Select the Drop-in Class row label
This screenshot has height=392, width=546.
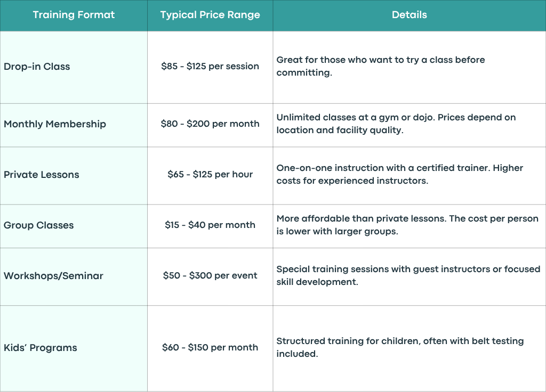click(37, 67)
